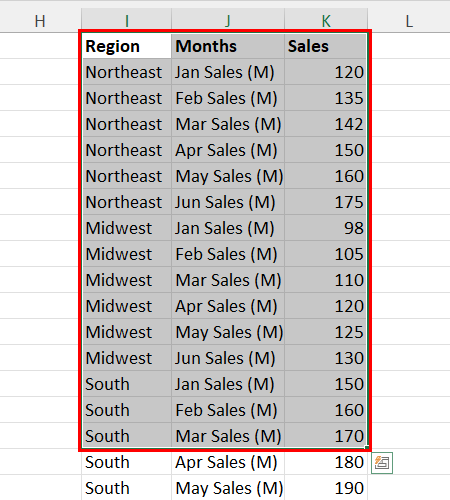
Task: Select South May Sales (M) cell
Action: coord(228,488)
